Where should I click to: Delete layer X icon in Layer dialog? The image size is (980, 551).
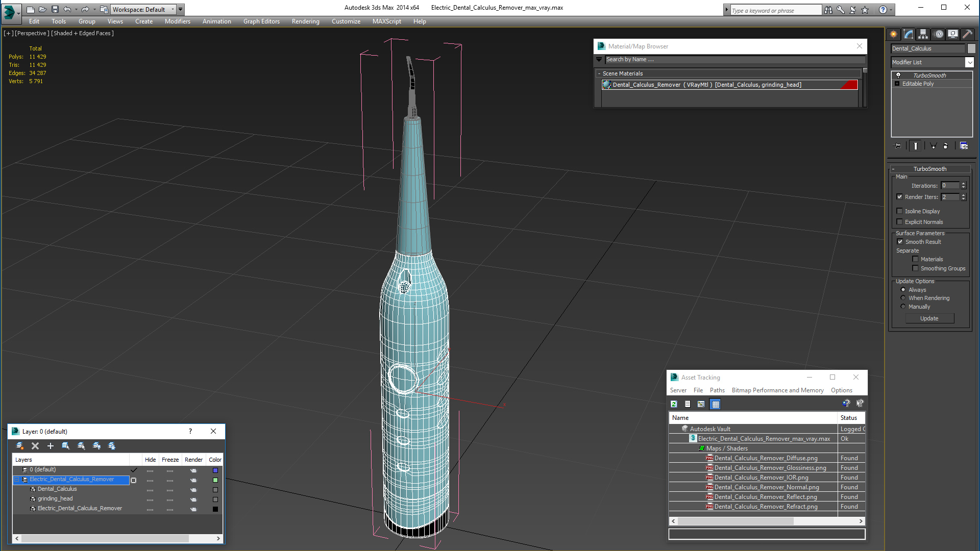pyautogui.click(x=35, y=446)
